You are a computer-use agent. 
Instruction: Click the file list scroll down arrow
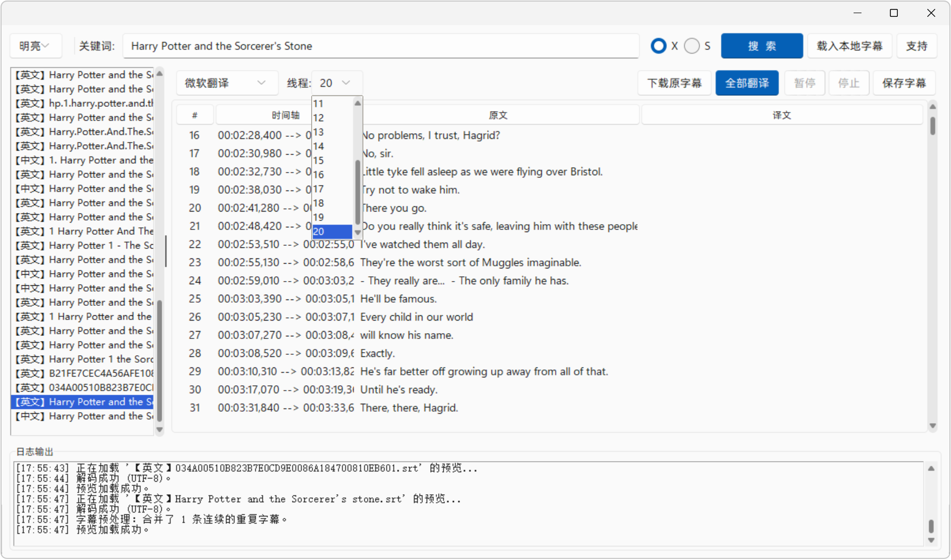[160, 430]
